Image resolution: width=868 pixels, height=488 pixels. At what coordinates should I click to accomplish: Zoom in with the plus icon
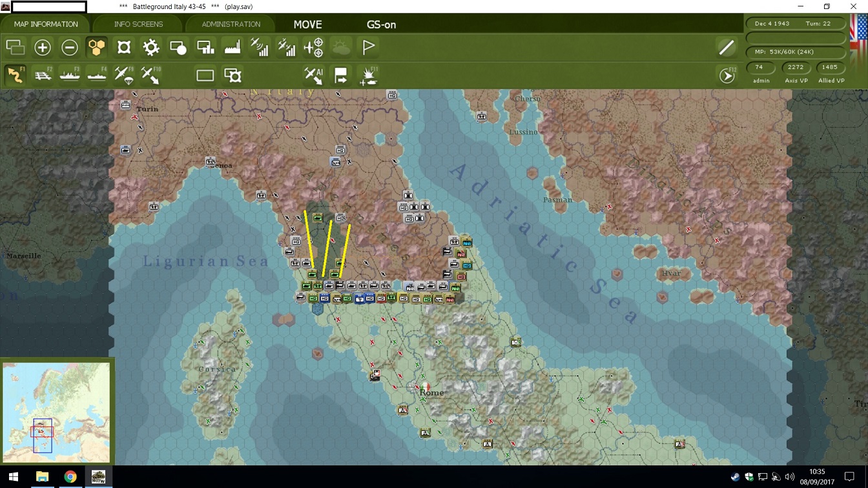(x=43, y=47)
